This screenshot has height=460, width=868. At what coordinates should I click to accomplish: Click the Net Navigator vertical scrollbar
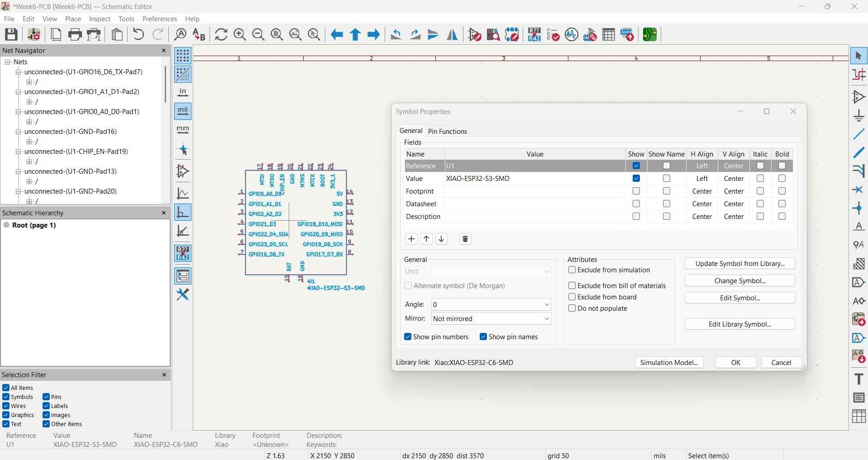(x=166, y=85)
